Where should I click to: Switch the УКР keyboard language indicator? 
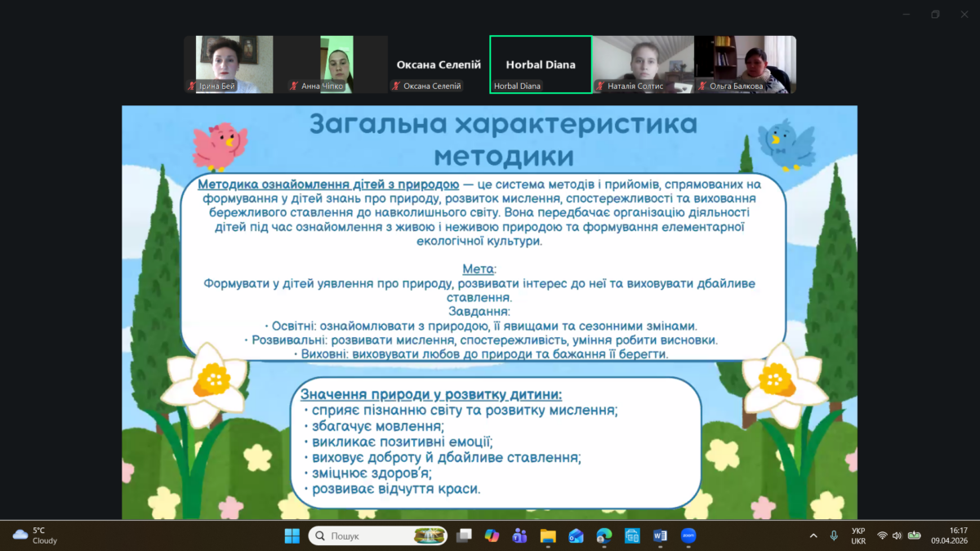tap(858, 535)
